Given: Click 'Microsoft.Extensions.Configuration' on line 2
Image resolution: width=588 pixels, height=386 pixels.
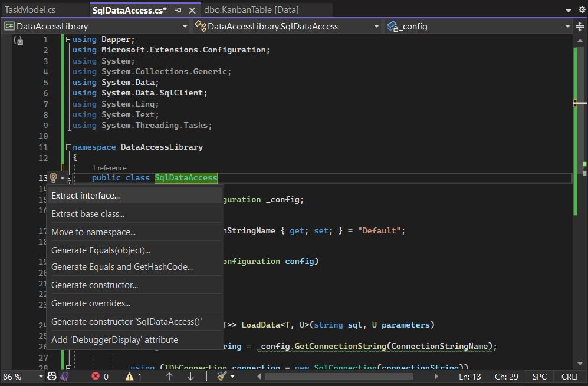Looking at the screenshot, I should pyautogui.click(x=183, y=50).
